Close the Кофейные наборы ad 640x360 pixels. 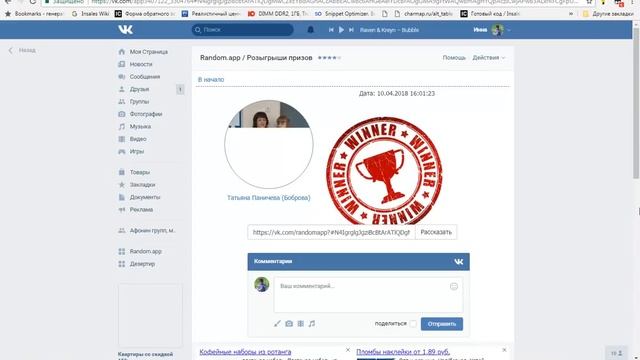point(348,350)
